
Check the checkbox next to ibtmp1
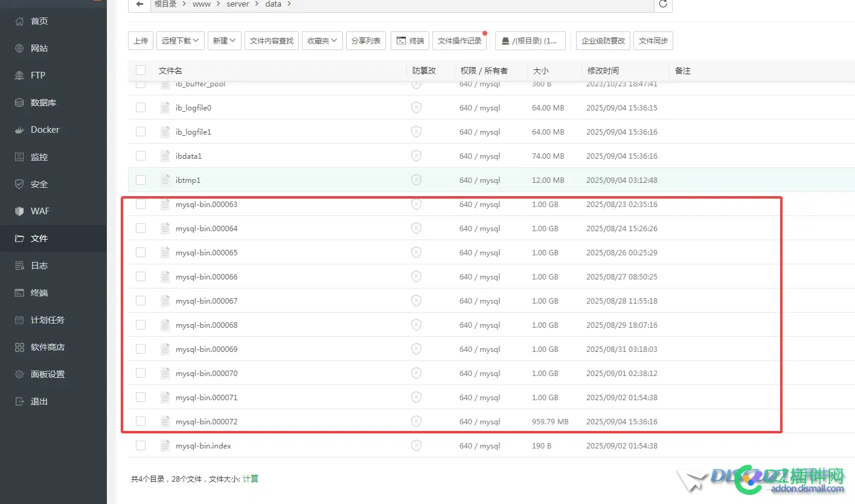coord(141,180)
